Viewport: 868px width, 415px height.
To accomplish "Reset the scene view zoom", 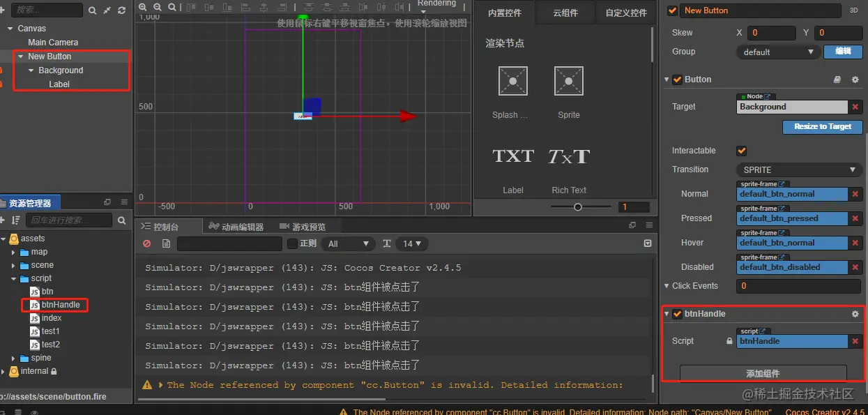I will (172, 7).
